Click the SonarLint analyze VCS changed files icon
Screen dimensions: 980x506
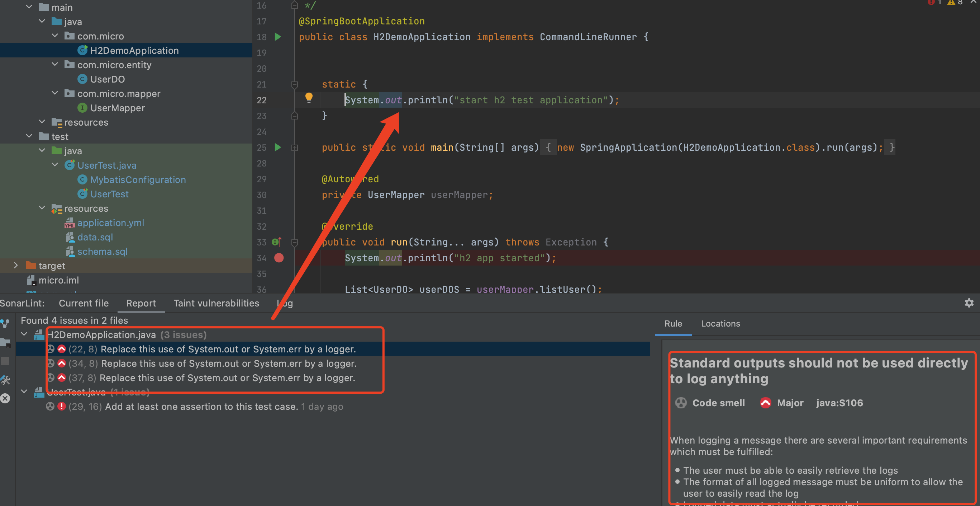pyautogui.click(x=5, y=324)
